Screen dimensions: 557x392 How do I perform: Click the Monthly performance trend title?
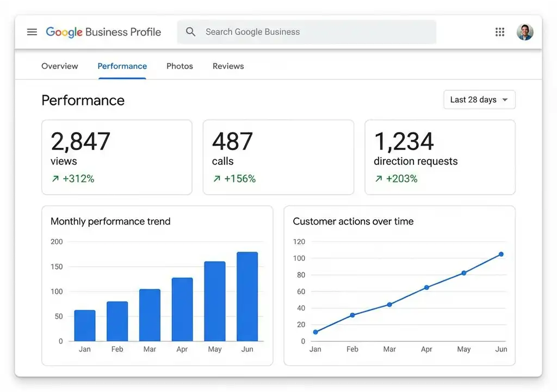point(110,222)
